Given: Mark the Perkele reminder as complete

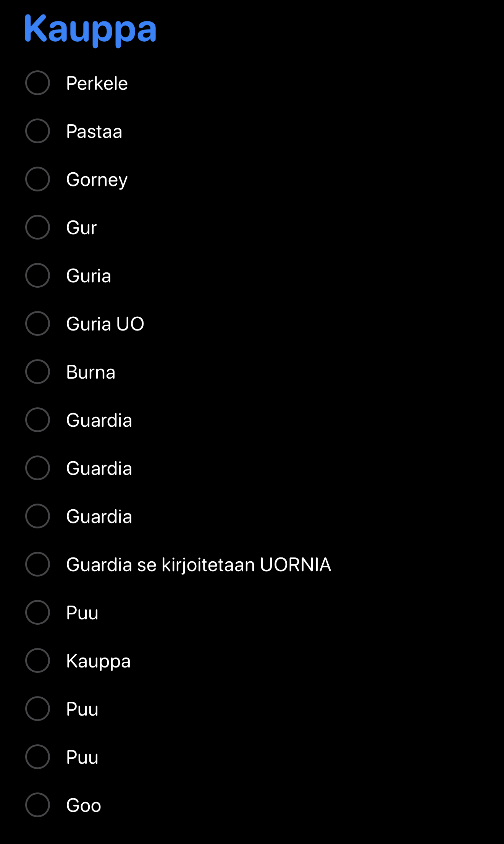Looking at the screenshot, I should point(37,83).
